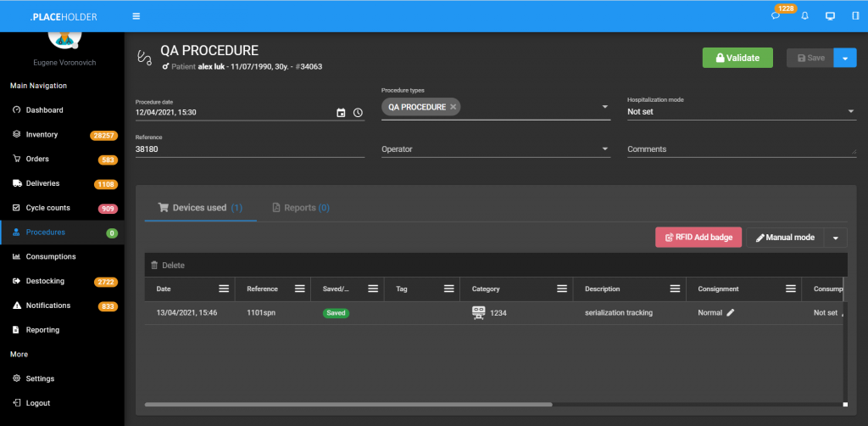Go to Inventory in sidebar
868x426 pixels.
42,135
